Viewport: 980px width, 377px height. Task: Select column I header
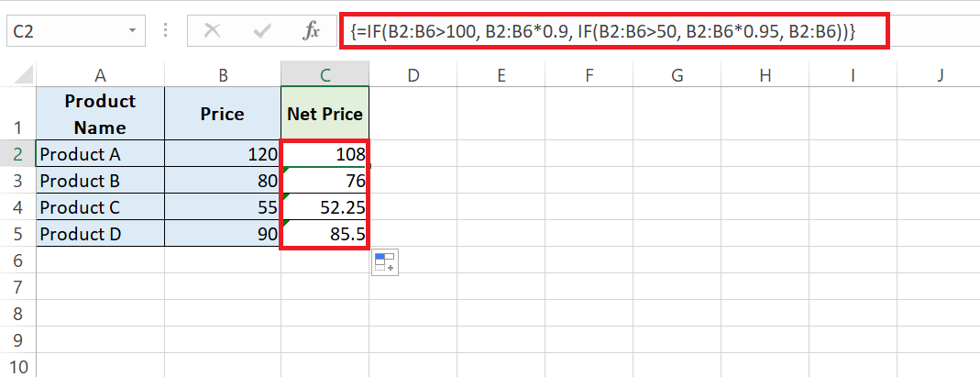(853, 75)
